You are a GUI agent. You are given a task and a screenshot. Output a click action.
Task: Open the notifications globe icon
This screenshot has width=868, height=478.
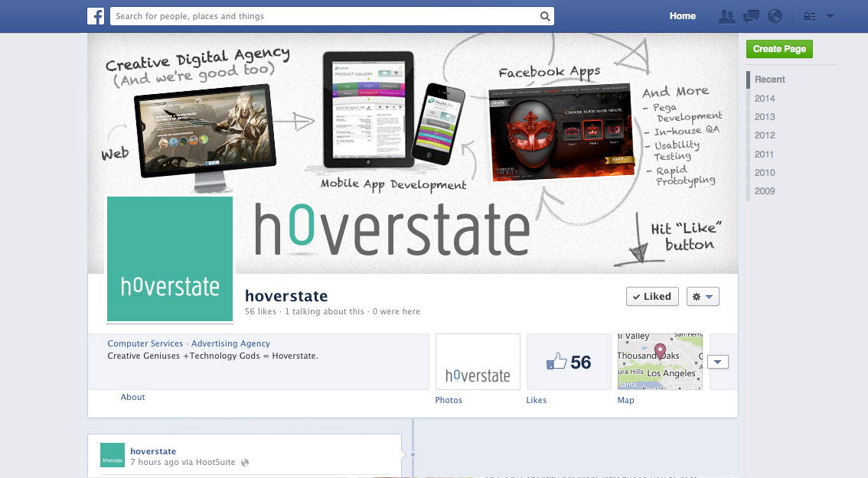[x=775, y=17]
